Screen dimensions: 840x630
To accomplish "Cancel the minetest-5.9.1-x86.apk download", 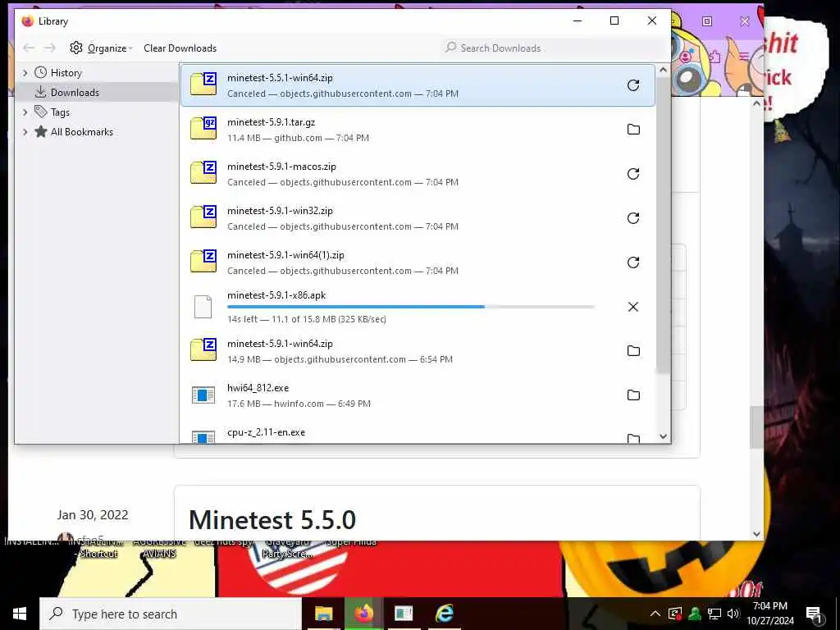I will (x=632, y=307).
